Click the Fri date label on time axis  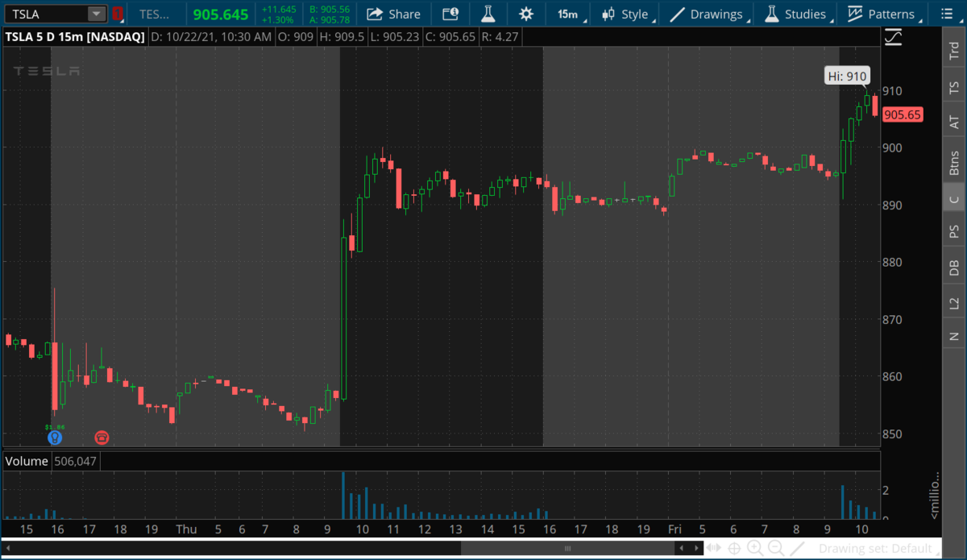pyautogui.click(x=674, y=529)
